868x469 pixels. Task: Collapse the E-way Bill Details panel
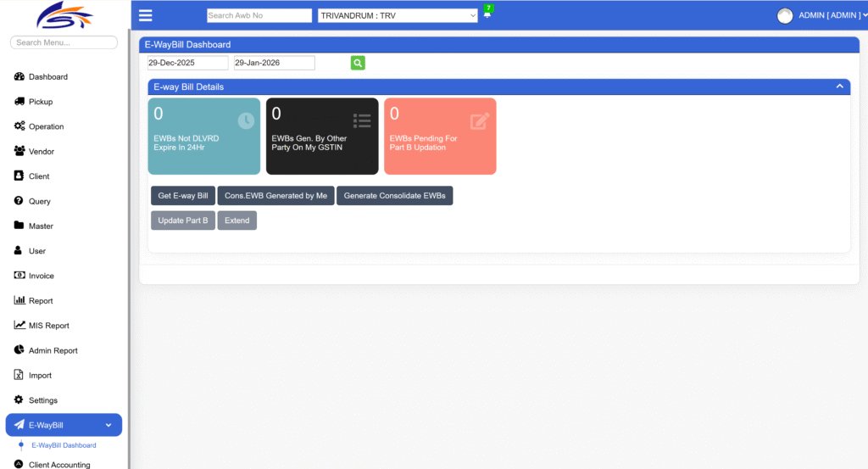[839, 87]
